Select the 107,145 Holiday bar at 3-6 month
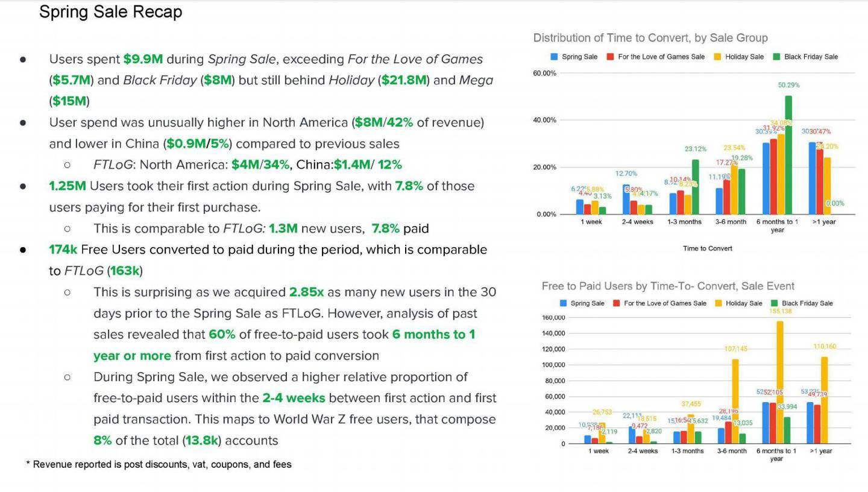 tap(735, 402)
